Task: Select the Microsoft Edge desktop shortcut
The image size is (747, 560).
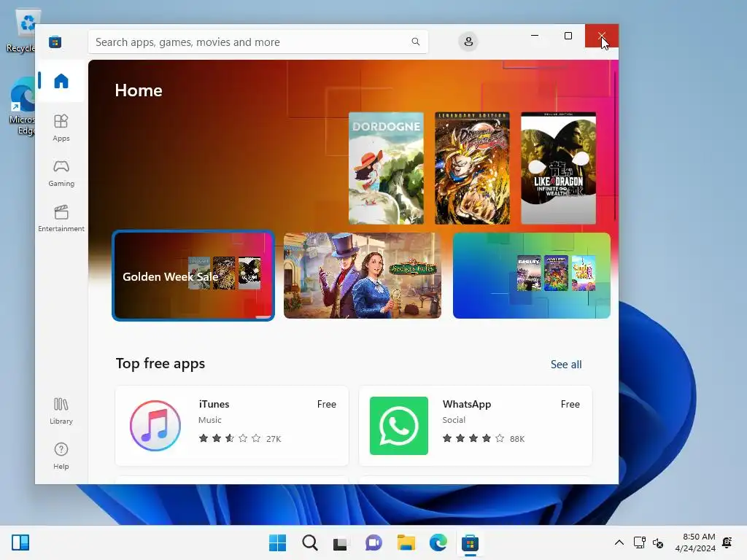Action: (21, 106)
